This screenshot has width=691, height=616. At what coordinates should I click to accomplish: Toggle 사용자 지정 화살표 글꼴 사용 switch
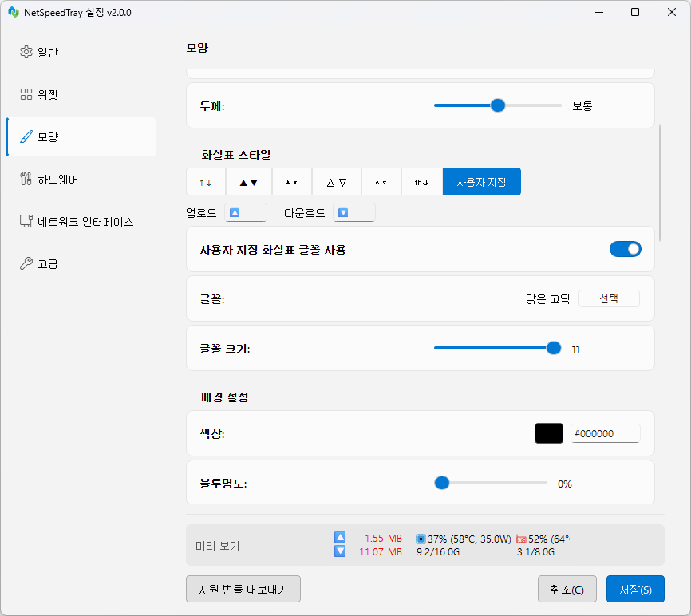626,250
